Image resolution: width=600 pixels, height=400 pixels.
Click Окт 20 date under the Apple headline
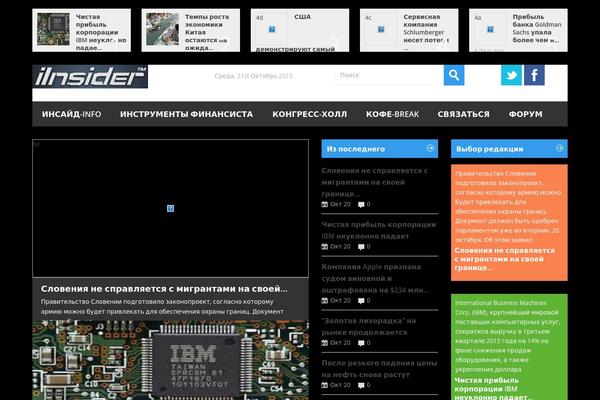tap(340, 300)
